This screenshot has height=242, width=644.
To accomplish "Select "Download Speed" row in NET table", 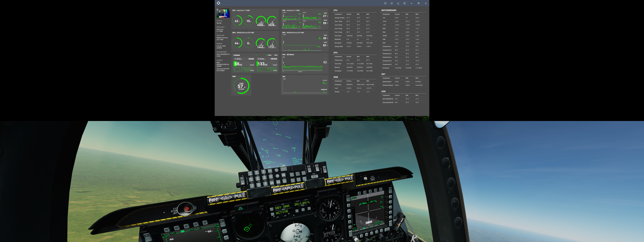I will click(x=403, y=85).
